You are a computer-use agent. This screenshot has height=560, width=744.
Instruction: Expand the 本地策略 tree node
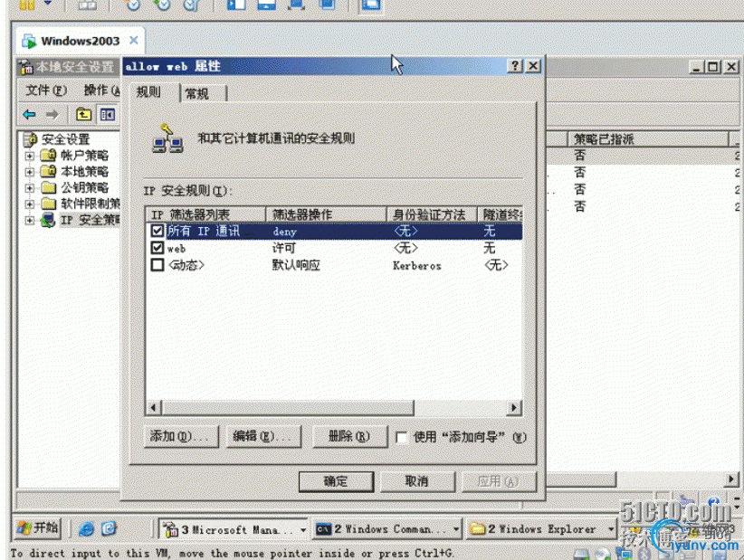tap(28, 171)
